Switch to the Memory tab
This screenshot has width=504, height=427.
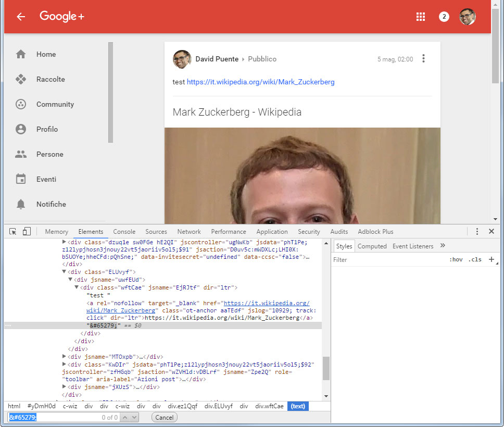[x=57, y=232]
